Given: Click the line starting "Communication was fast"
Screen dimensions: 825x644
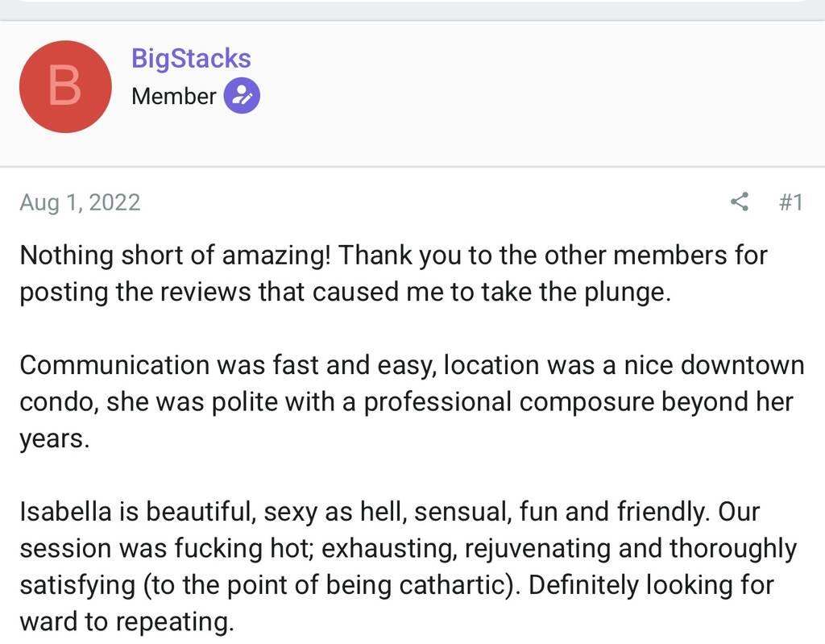Looking at the screenshot, I should click(411, 365).
